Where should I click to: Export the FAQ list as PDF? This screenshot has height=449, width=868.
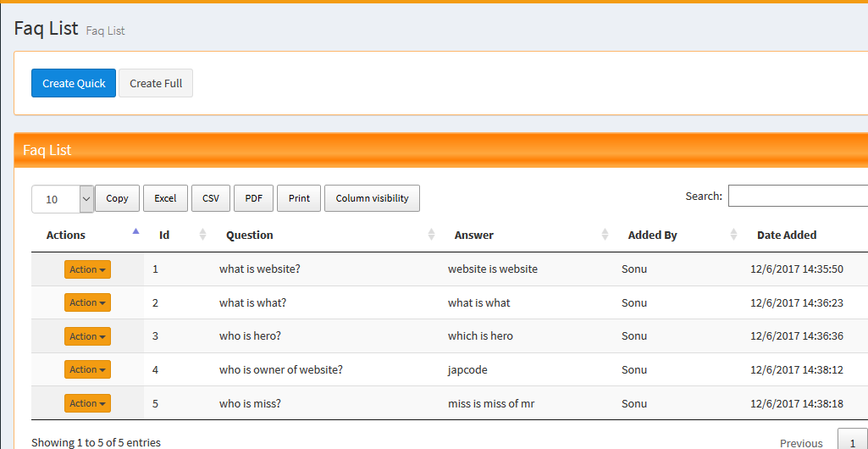click(x=253, y=198)
